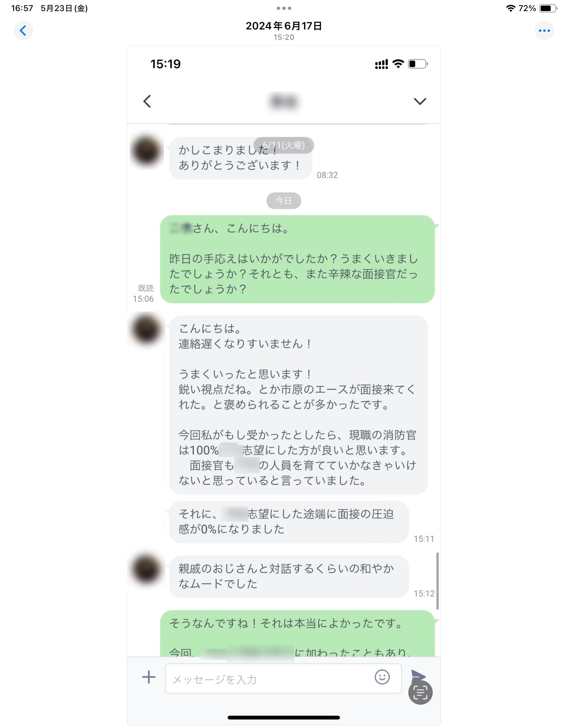Tap the chat back arrow beside the contact name
This screenshot has height=728, width=568.
[x=147, y=101]
